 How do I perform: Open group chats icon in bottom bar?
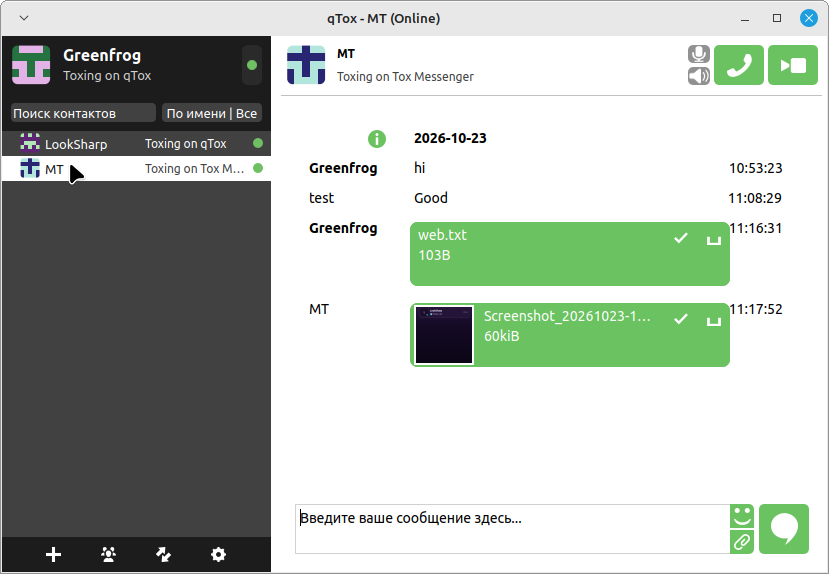coord(108,554)
